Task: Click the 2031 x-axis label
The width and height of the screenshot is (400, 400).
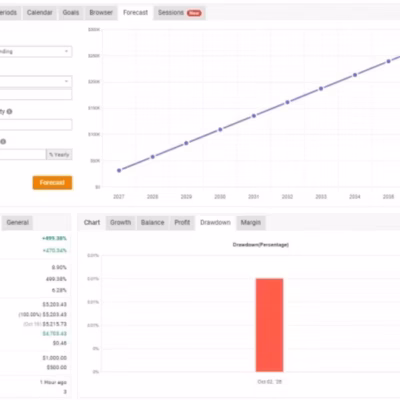Action: (x=254, y=197)
